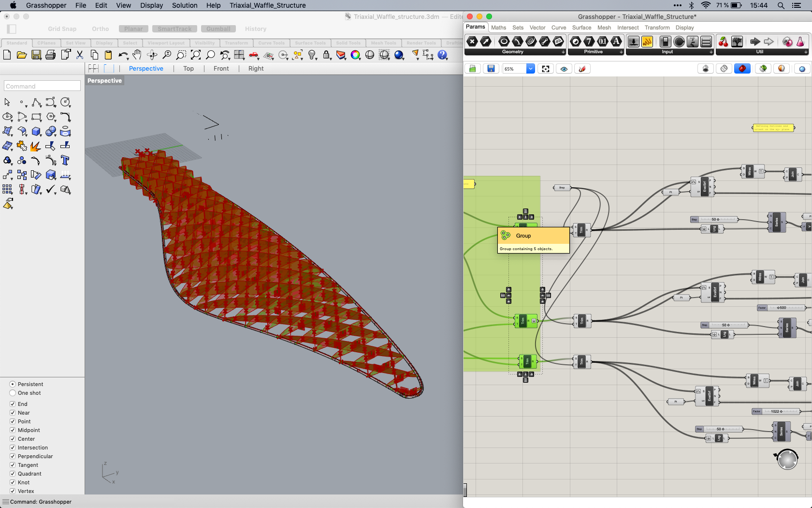Click the Open file folder icon

(22, 55)
